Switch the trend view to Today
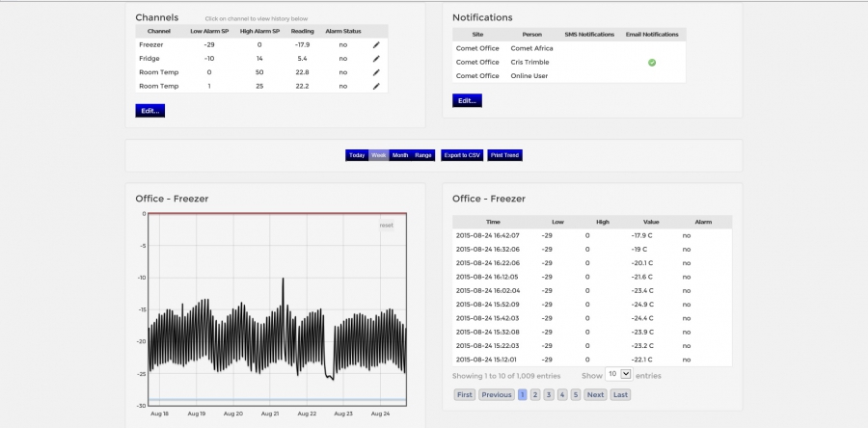The image size is (868, 428). (357, 155)
